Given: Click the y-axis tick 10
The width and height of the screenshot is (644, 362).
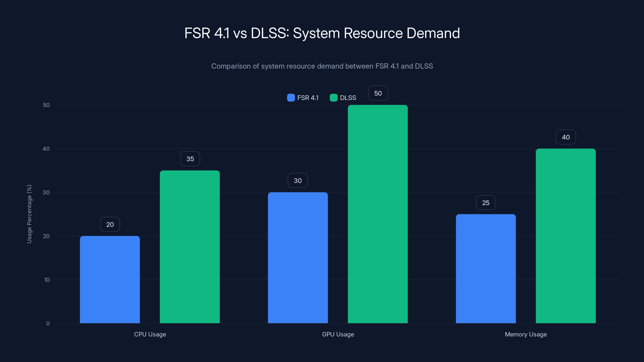Looking at the screenshot, I should tap(47, 280).
